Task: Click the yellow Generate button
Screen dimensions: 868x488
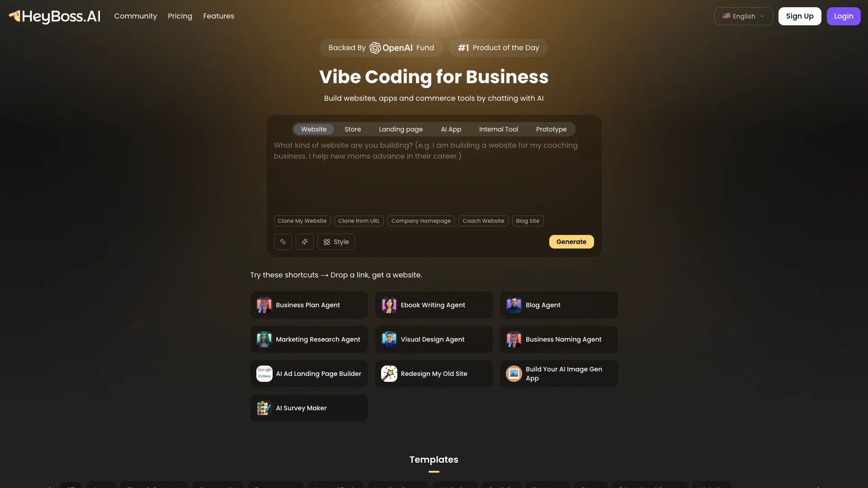Action: (x=571, y=242)
